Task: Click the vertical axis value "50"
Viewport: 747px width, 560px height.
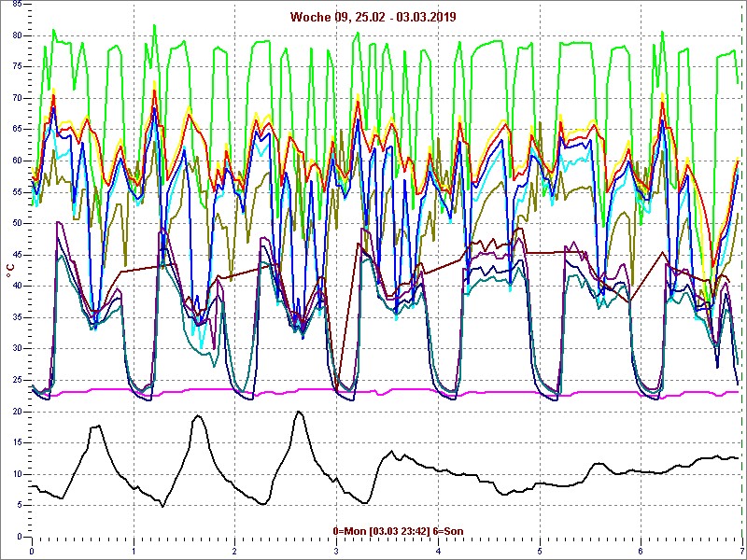Action: coord(17,223)
